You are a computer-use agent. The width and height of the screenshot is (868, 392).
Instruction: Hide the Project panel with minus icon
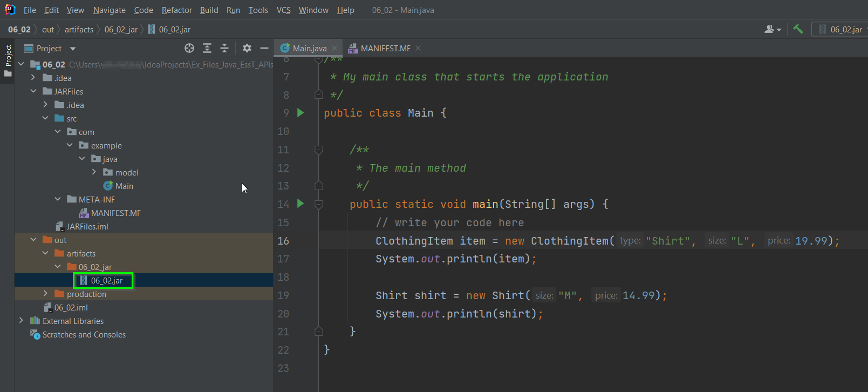(x=264, y=48)
